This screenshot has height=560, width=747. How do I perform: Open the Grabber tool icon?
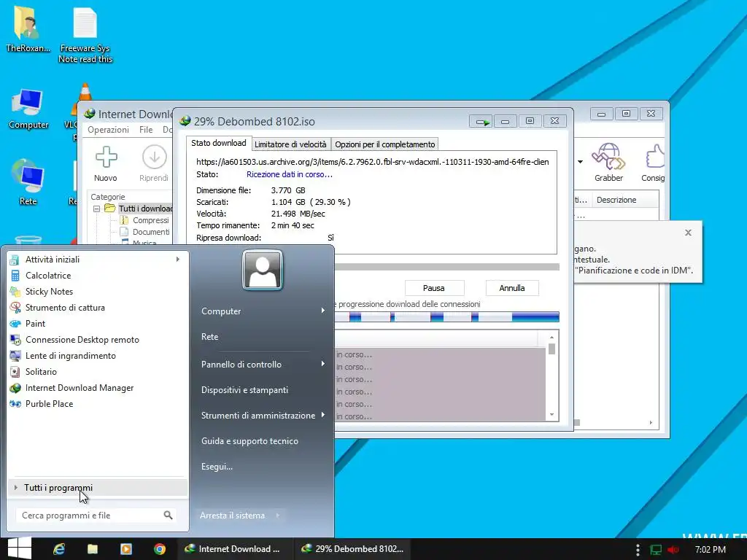[x=608, y=157]
